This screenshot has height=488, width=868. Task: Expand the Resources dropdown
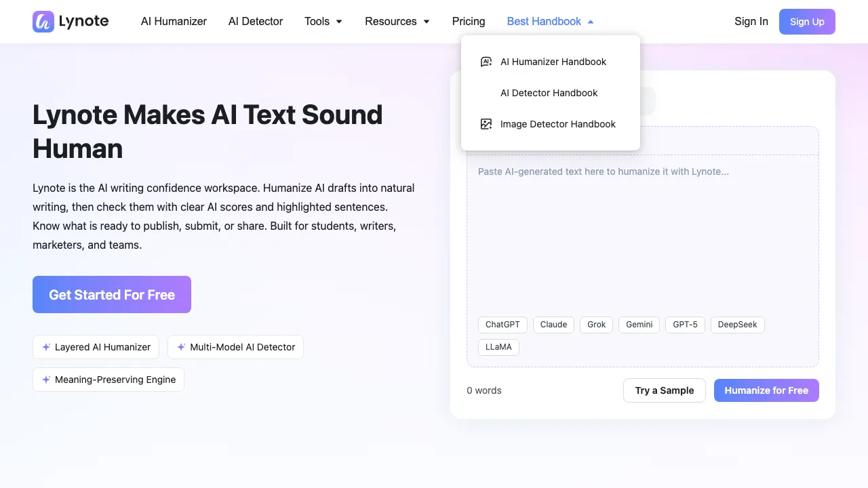tap(397, 22)
